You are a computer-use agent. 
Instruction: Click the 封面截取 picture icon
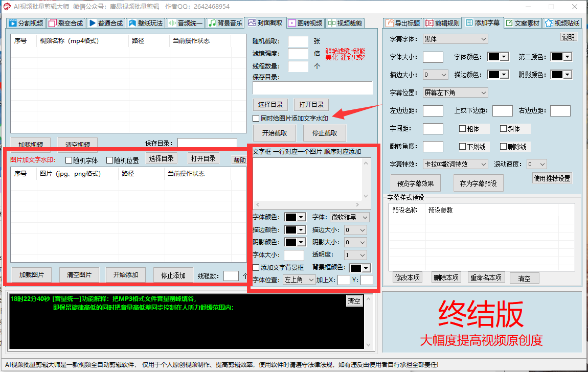click(x=252, y=23)
